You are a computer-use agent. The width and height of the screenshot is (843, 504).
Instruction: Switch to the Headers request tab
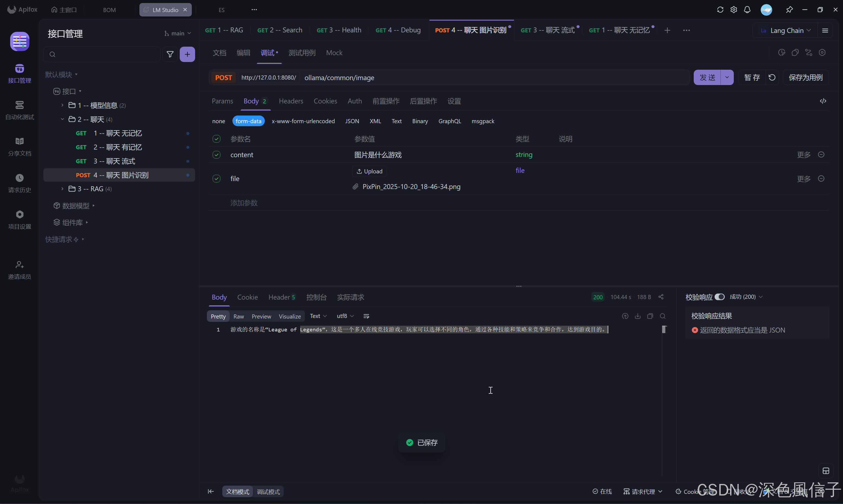291,101
